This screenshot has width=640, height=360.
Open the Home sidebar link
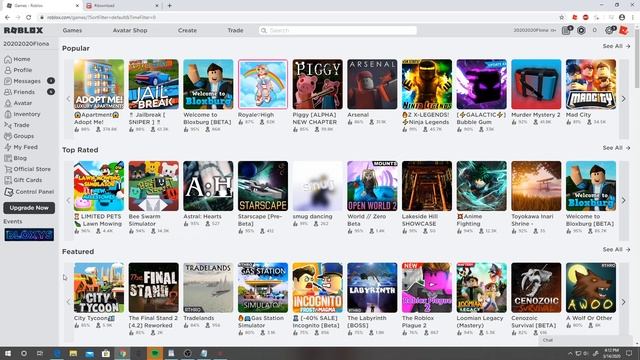(x=17, y=59)
